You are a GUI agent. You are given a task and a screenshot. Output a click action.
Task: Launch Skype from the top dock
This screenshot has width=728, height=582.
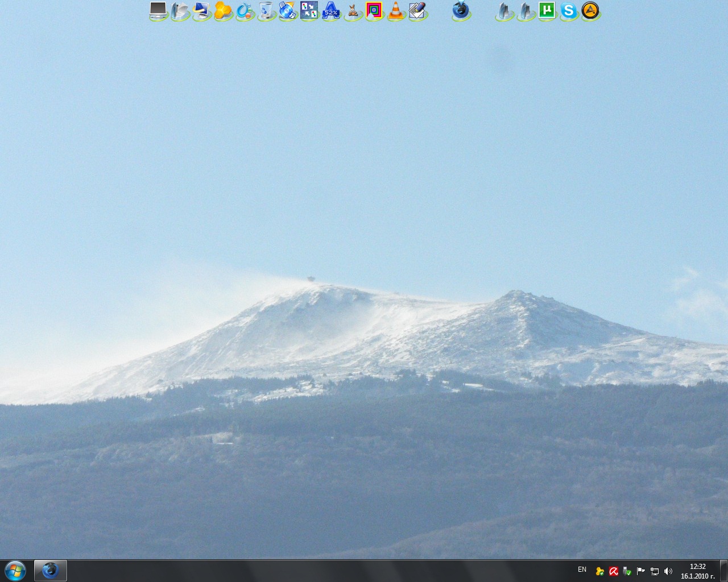tap(568, 11)
